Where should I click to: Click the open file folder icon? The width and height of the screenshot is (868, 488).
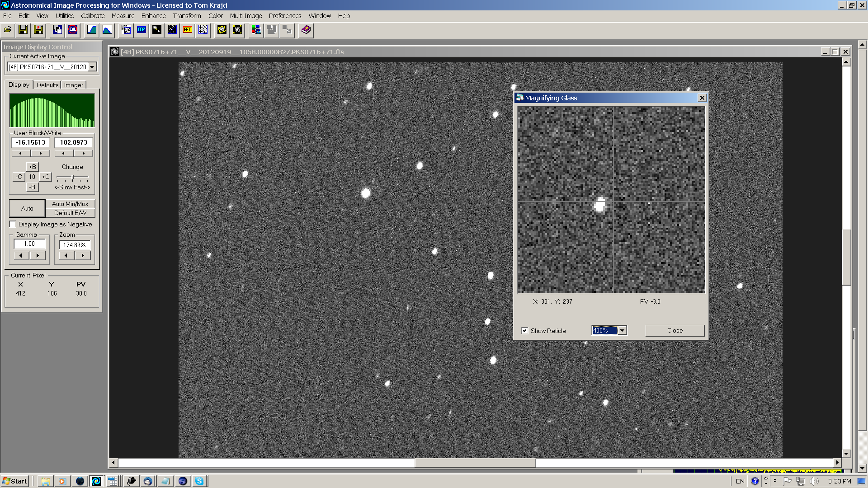point(8,30)
